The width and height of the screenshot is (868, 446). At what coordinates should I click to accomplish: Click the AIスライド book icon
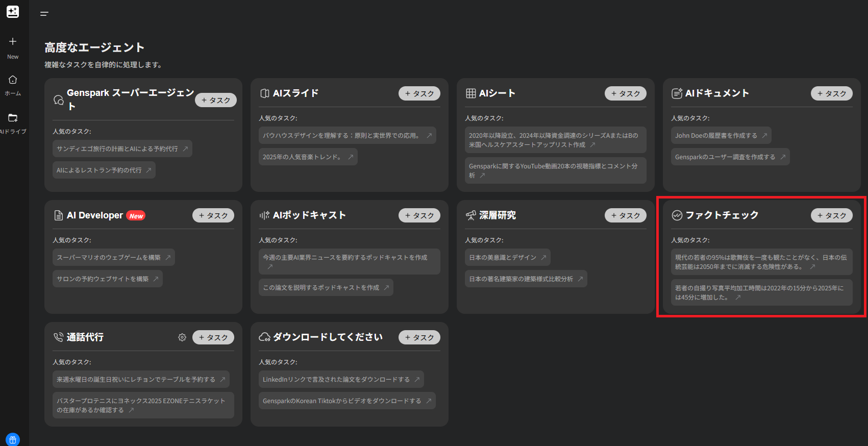(265, 93)
